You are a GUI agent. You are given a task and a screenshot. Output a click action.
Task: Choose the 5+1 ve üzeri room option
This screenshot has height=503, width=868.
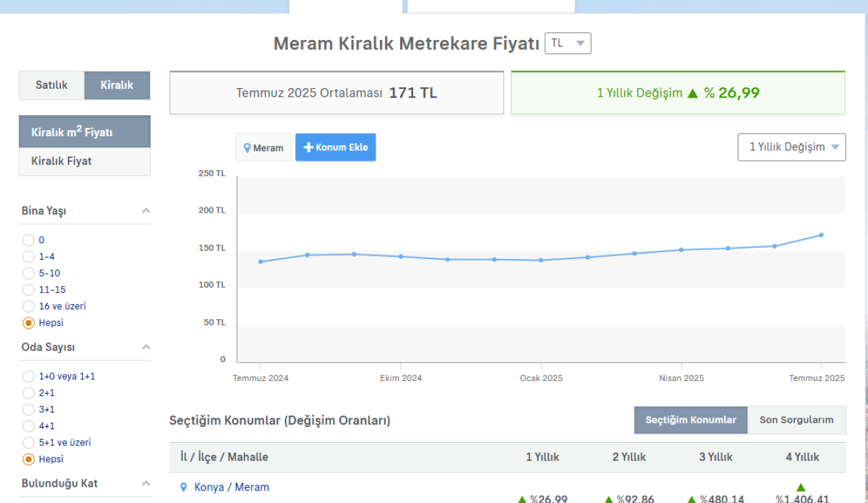point(28,443)
